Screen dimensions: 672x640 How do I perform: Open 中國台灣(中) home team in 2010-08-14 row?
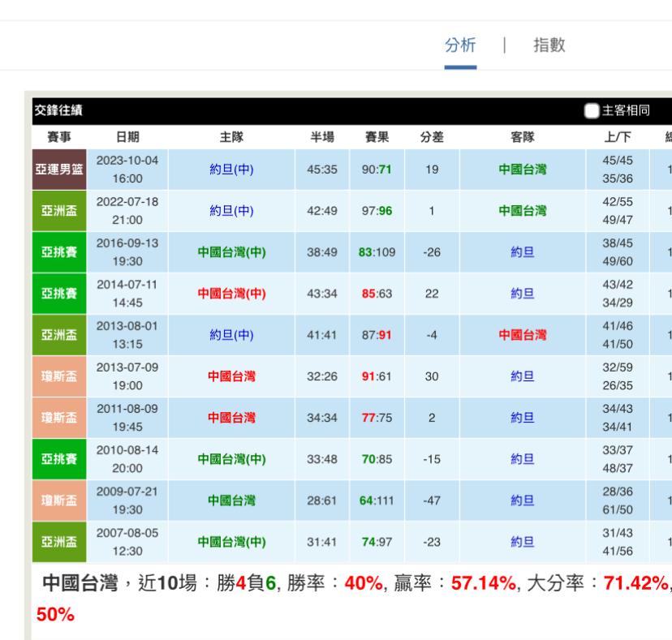coord(231,459)
